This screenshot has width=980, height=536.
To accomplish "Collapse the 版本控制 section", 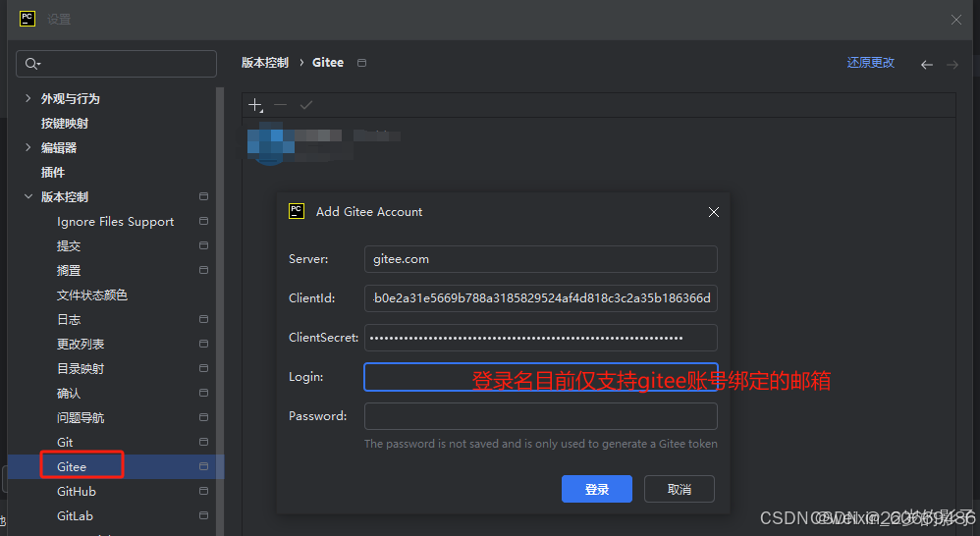I will coord(27,196).
